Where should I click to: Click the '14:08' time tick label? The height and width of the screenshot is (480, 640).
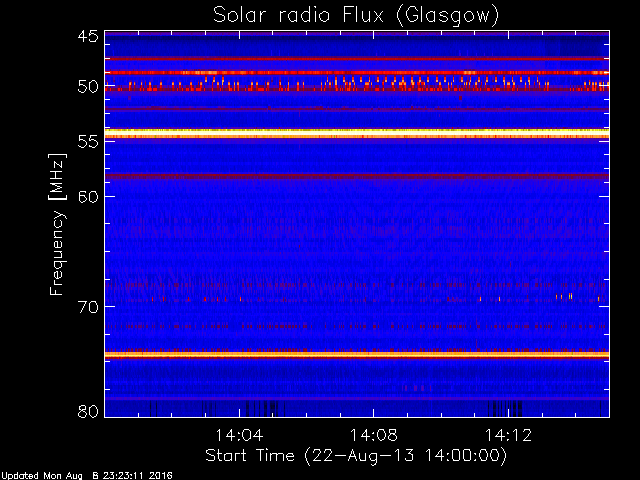coord(374,435)
